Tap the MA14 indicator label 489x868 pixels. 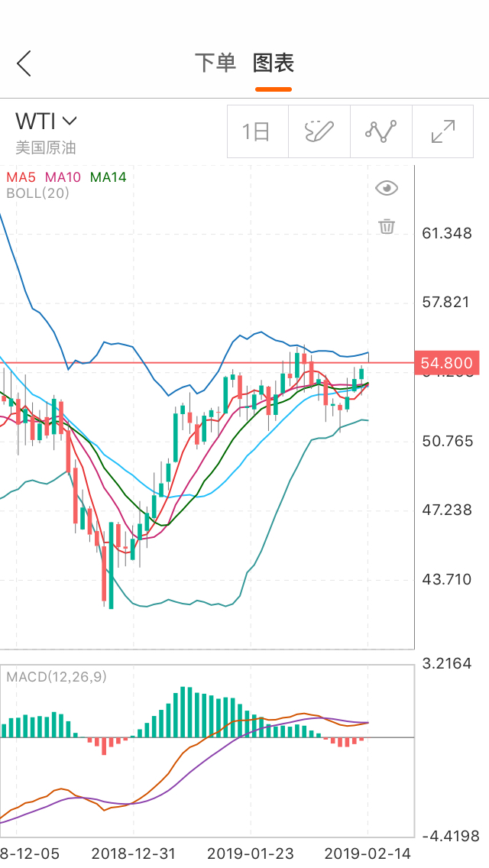(x=108, y=177)
